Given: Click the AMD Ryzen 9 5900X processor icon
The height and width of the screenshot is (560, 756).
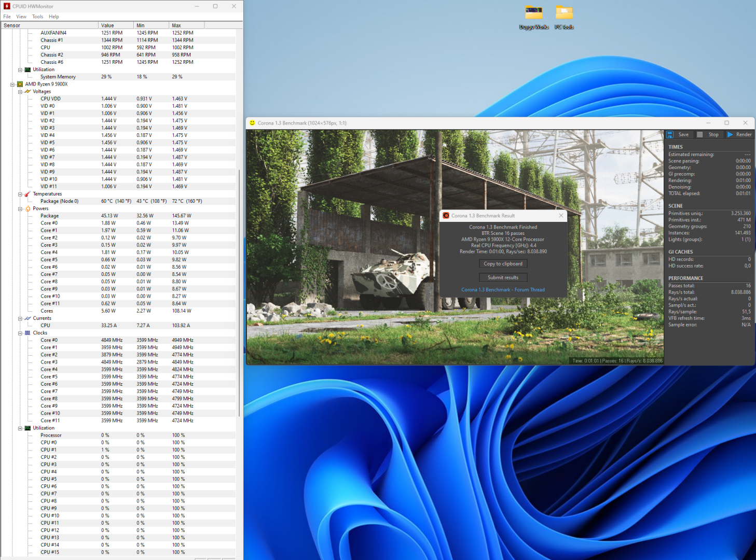Looking at the screenshot, I should click(20, 84).
